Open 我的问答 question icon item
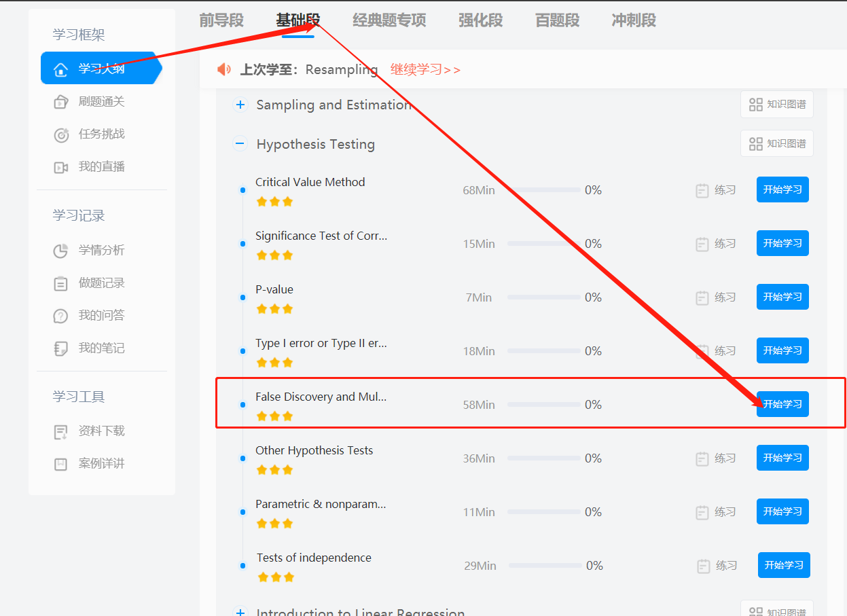 (x=101, y=316)
